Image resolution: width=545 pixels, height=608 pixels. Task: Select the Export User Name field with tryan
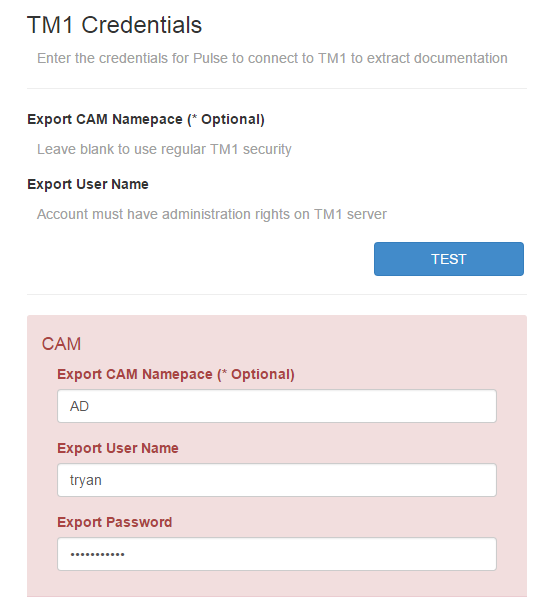(x=277, y=480)
